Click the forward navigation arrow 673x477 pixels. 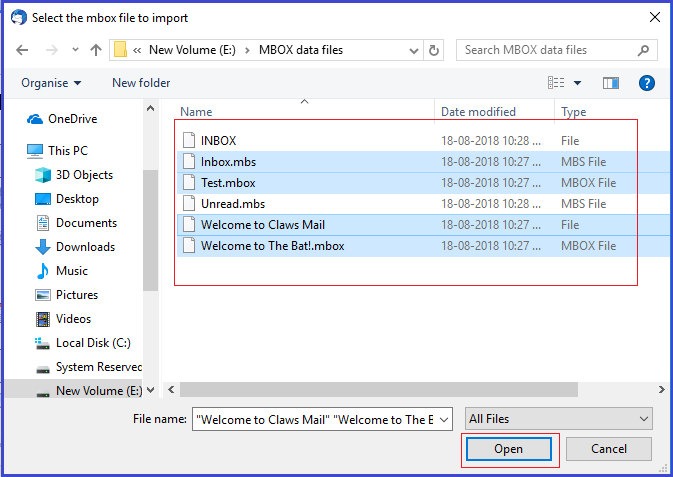52,50
